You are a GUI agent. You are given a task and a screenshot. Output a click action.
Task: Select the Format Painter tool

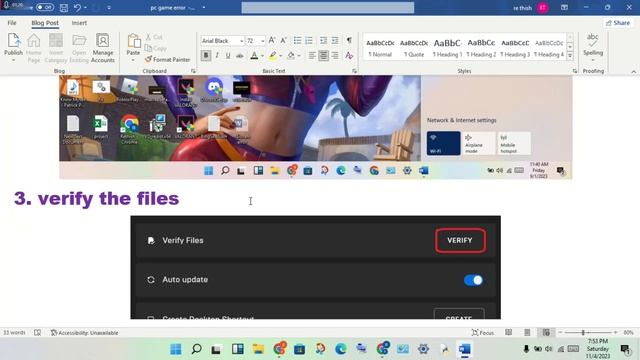[168, 60]
